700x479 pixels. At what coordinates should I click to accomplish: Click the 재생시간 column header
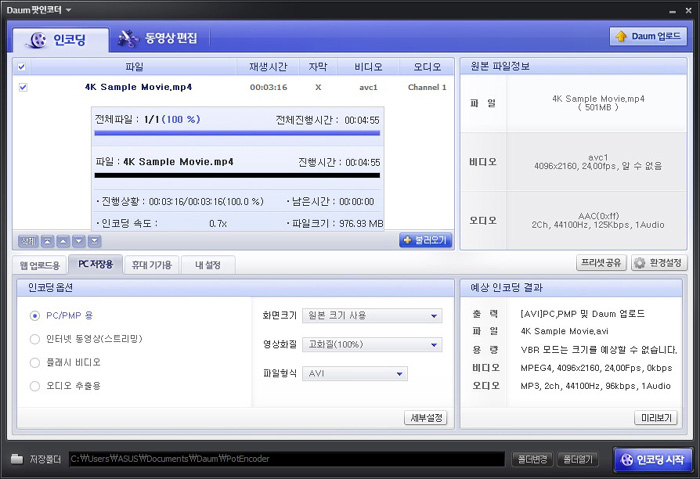[268, 67]
